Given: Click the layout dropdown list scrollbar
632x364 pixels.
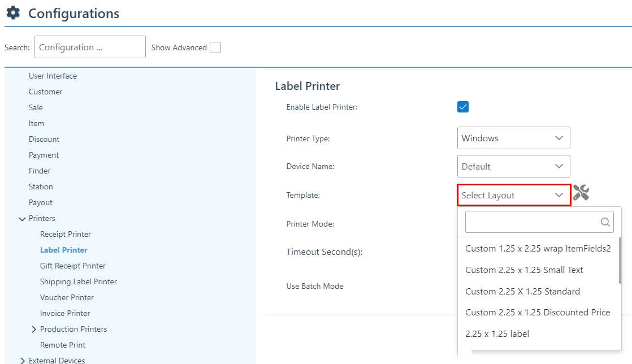Looking at the screenshot, I should (620, 260).
